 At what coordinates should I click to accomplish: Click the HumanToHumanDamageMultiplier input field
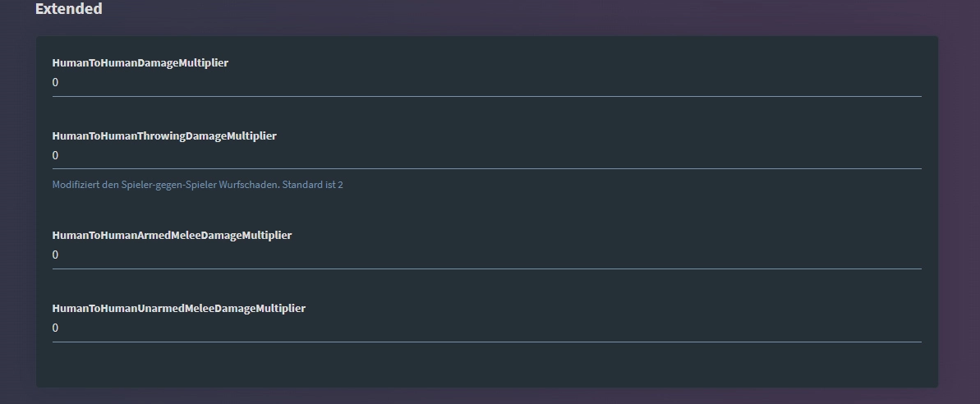[486, 83]
